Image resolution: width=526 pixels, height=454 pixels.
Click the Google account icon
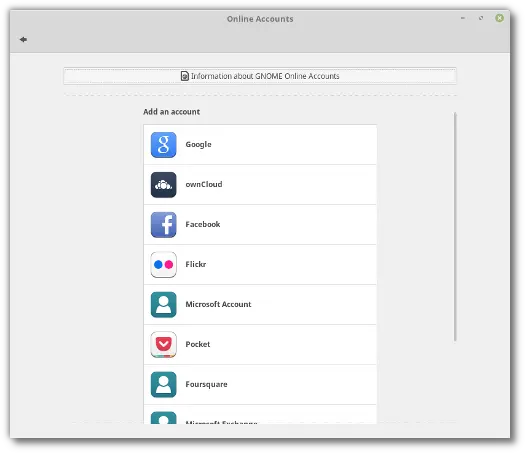click(163, 145)
